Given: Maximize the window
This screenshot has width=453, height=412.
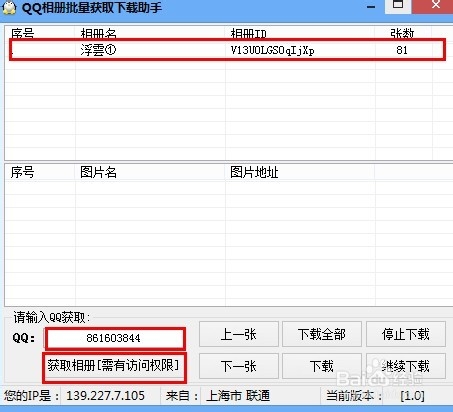Looking at the screenshot, I should tap(398, 5).
